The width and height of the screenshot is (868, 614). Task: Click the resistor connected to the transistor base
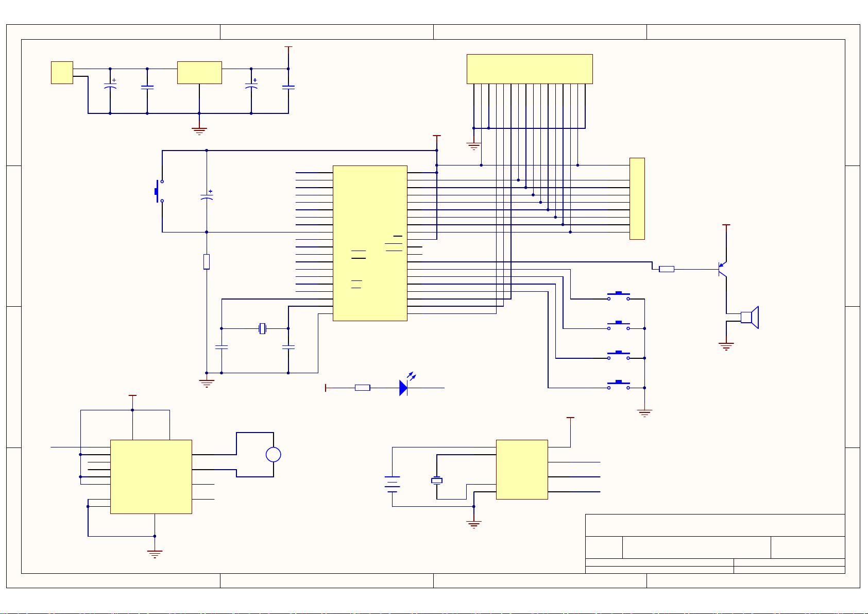[667, 269]
